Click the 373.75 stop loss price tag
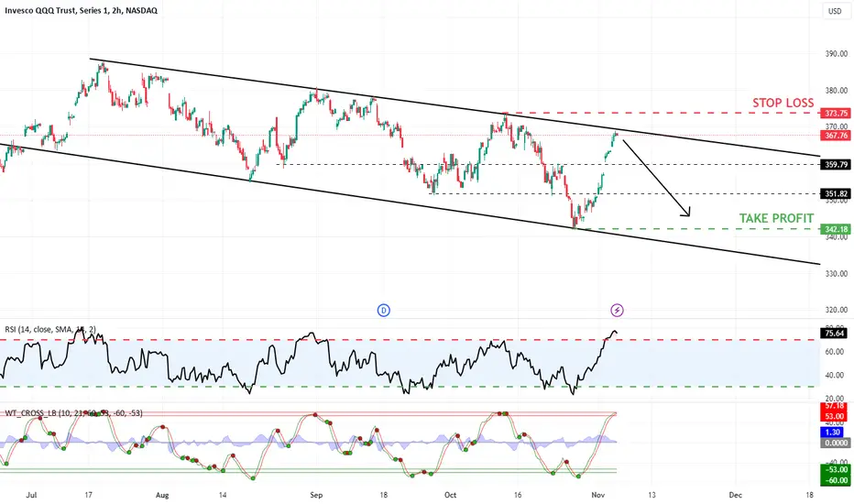 (836, 114)
